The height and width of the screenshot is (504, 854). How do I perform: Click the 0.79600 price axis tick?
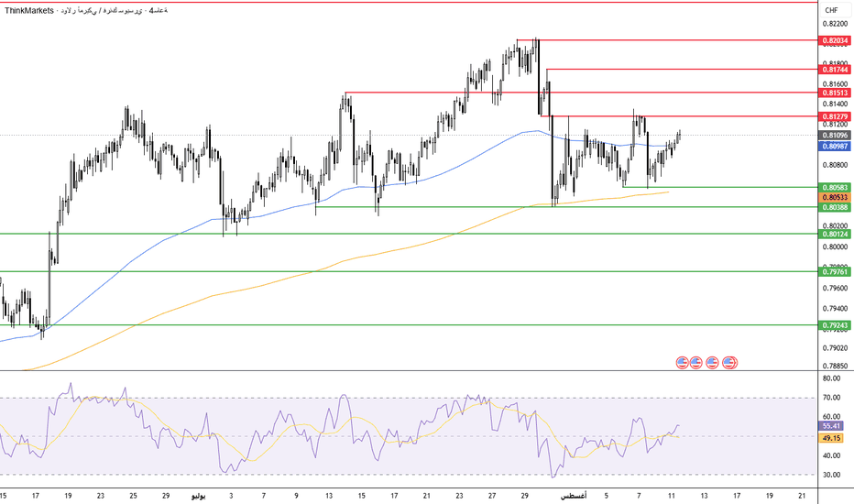pos(835,288)
